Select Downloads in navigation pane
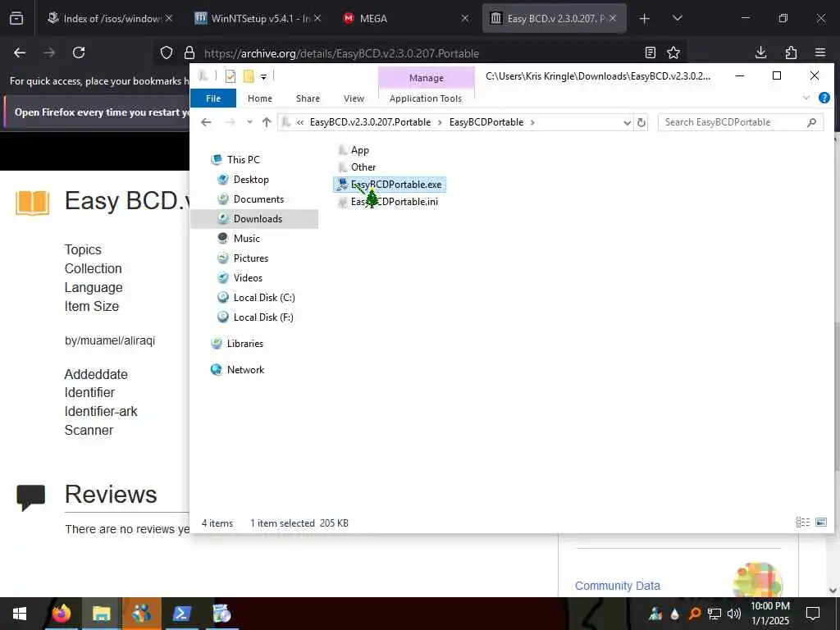Viewport: 840px width, 630px height. coord(254,219)
